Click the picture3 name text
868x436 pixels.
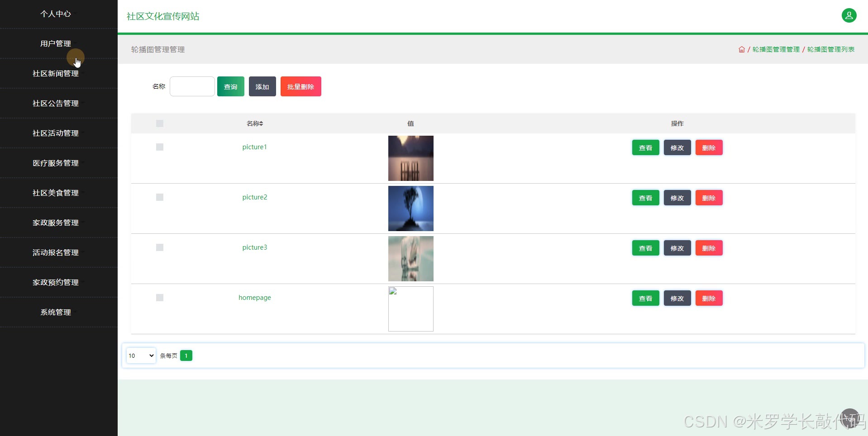pos(255,247)
